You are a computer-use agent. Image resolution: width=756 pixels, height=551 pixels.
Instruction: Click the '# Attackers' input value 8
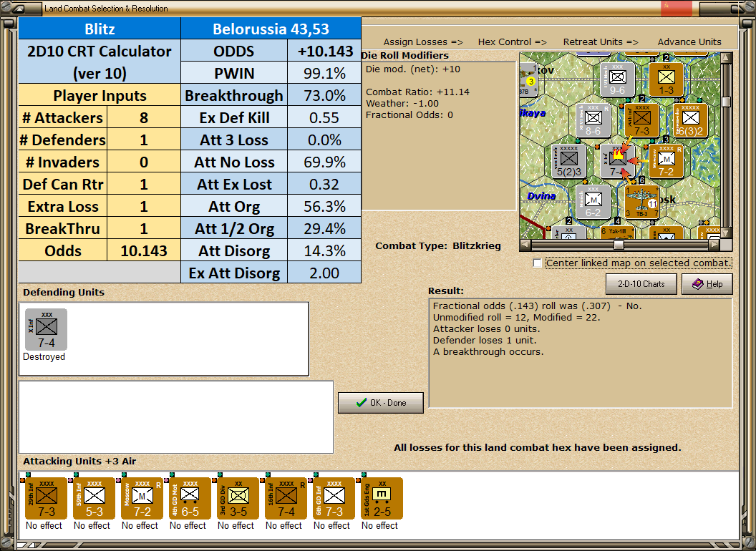click(144, 117)
